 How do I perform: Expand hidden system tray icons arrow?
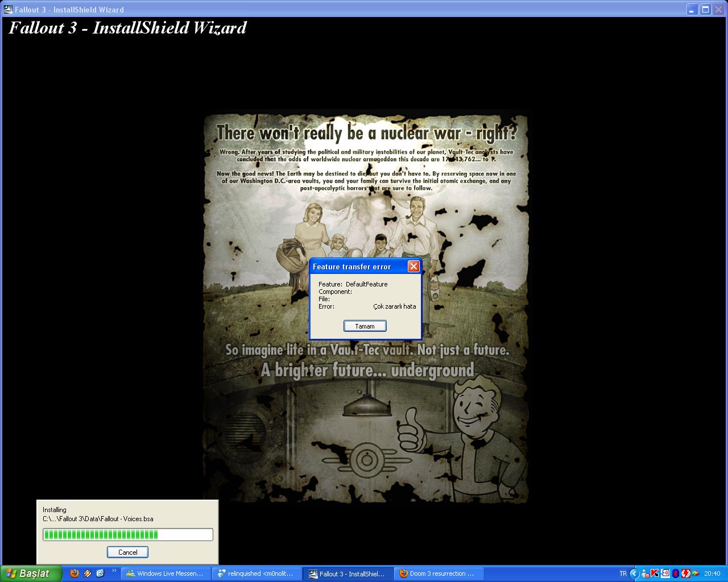[x=634, y=573]
